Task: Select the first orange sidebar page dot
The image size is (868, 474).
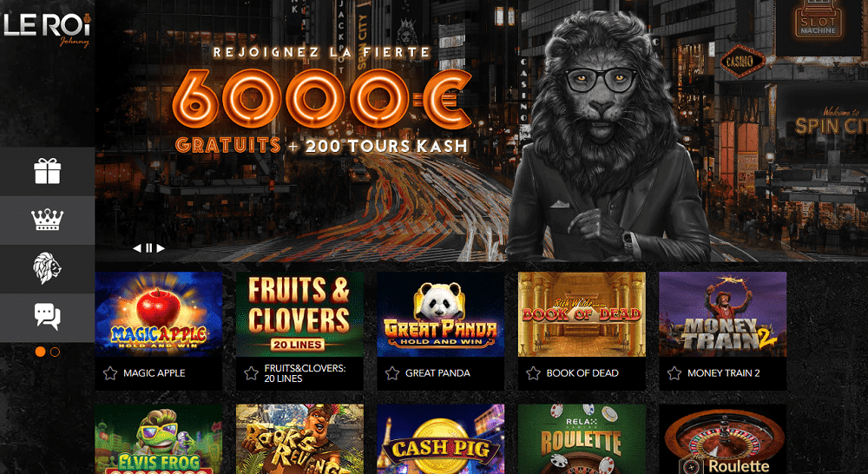Action: (x=40, y=352)
